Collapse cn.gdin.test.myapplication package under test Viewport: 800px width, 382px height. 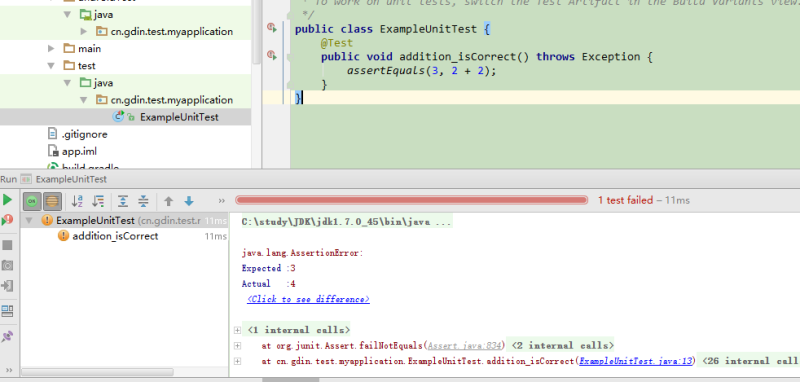click(84, 100)
